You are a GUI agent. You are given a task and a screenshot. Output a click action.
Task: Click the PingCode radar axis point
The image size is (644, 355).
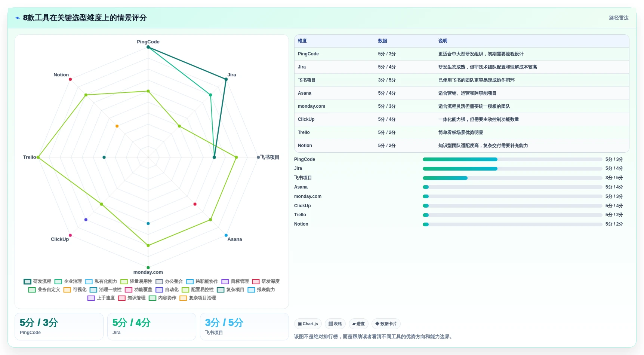coord(148,47)
